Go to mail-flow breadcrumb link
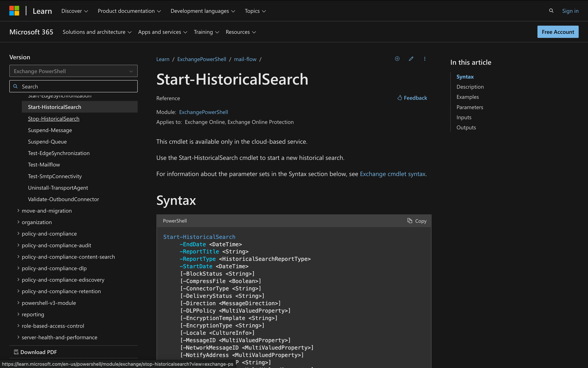The height and width of the screenshot is (368, 588). pos(245,59)
